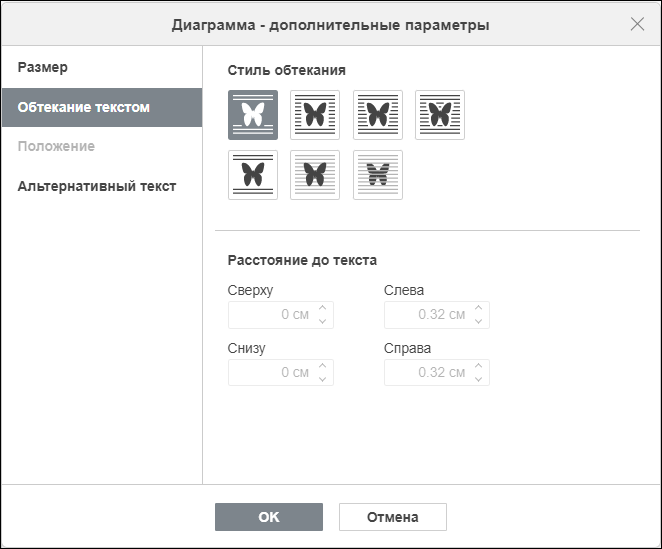Click the Слева distance field

pos(437,315)
